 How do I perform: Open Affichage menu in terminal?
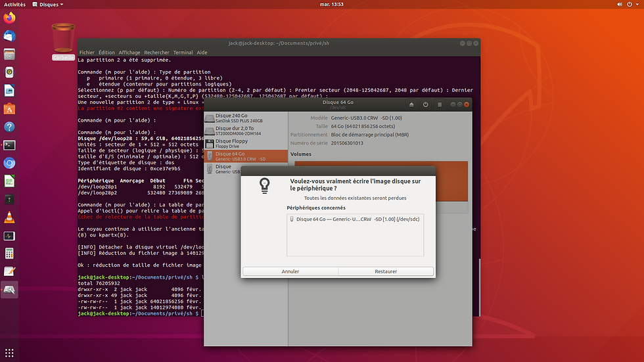coord(129,53)
